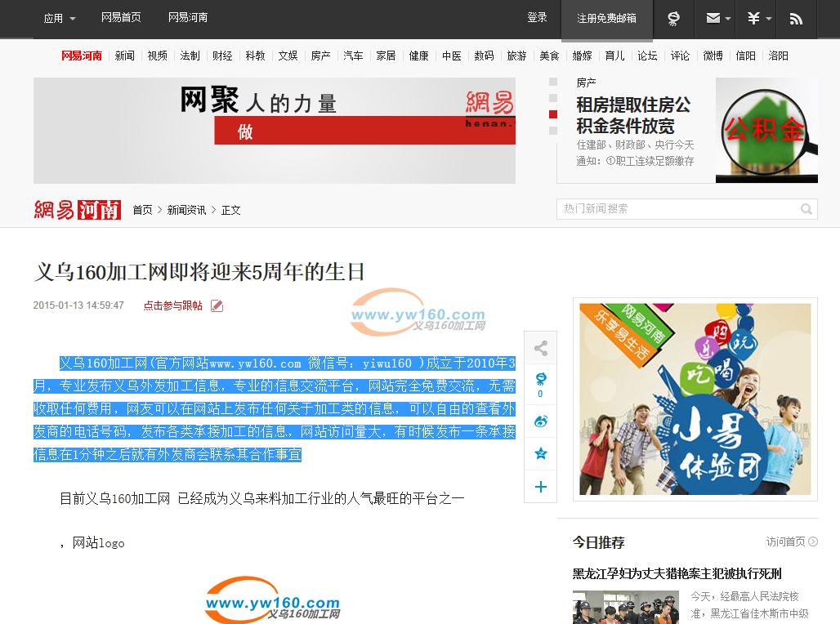Open the 应用 dropdown menu

point(60,18)
